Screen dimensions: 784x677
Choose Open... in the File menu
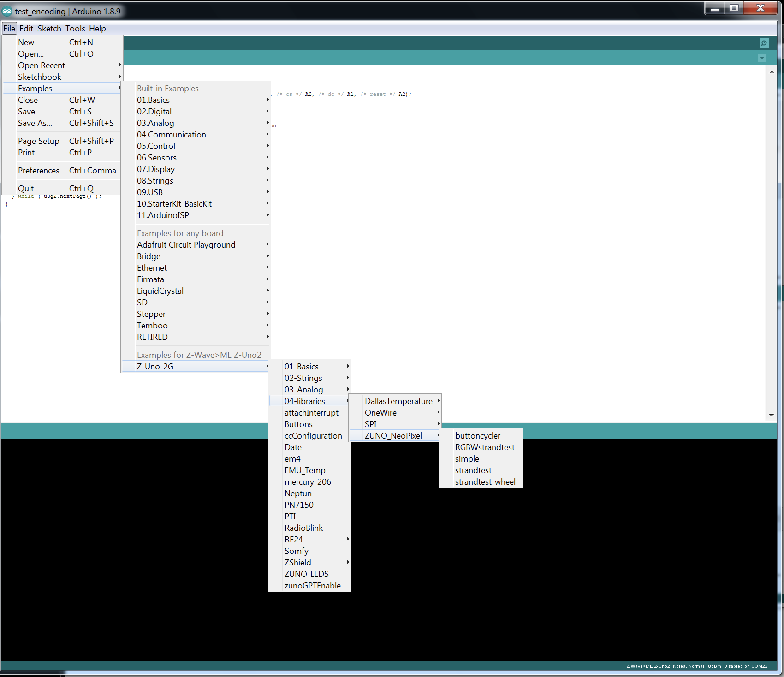click(x=62, y=53)
